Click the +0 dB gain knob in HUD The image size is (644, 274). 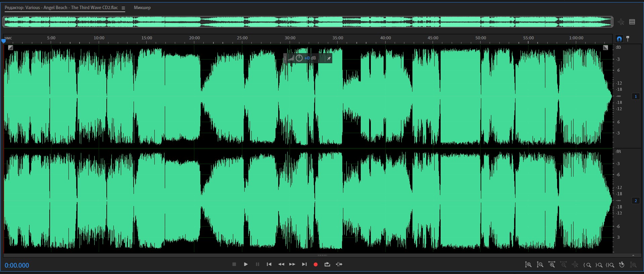pos(299,58)
